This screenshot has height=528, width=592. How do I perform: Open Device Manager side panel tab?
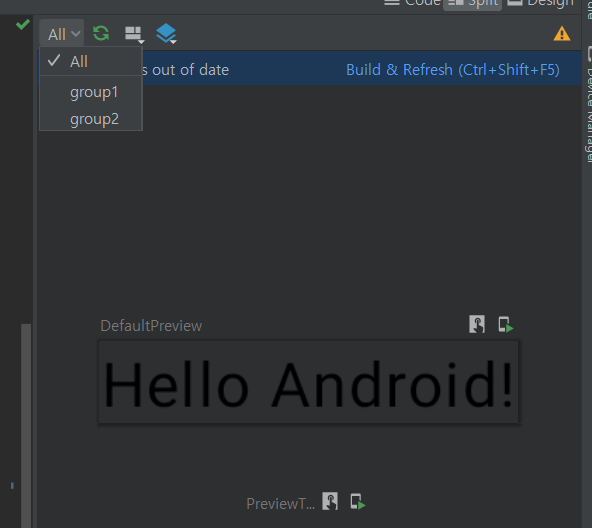pyautogui.click(x=588, y=105)
